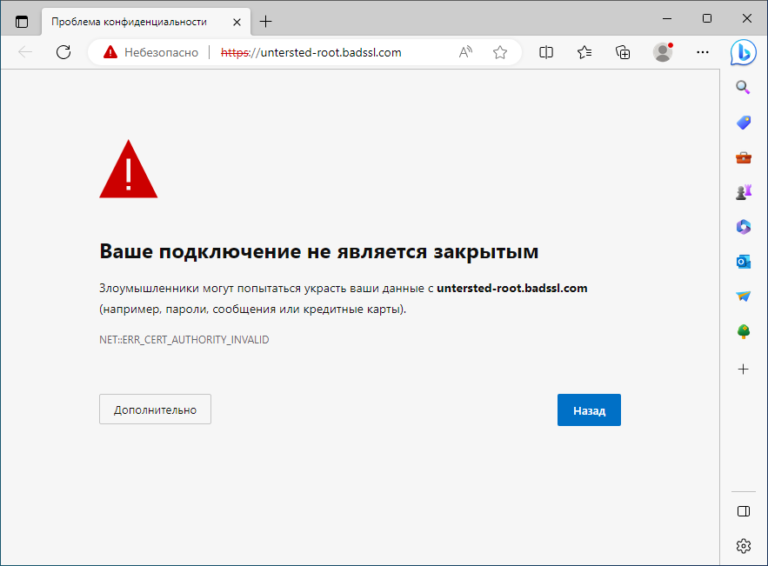Open Settings and more three-dot menu

click(702, 52)
